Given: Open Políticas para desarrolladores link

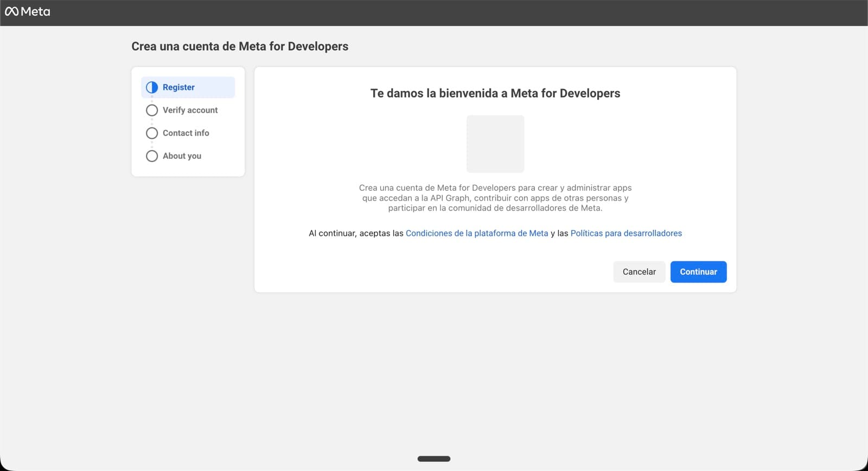Looking at the screenshot, I should click(626, 233).
